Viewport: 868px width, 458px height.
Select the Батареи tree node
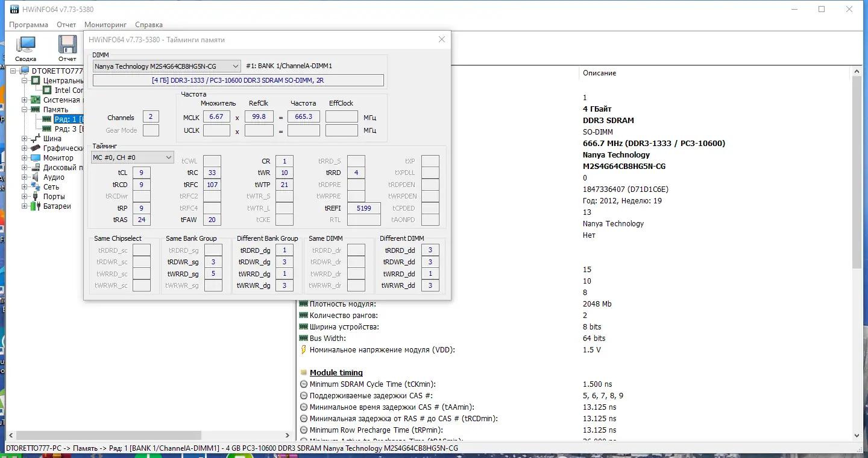(x=57, y=206)
